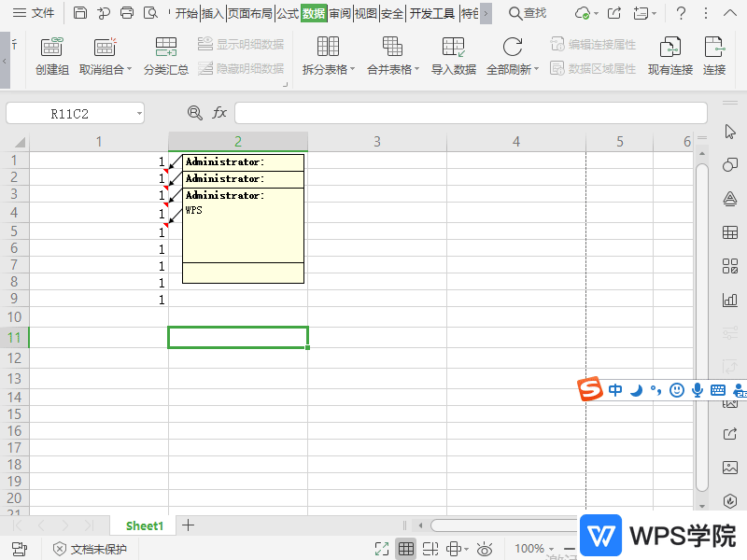Click the Print Preview icon
The image size is (747, 560).
tap(150, 13)
